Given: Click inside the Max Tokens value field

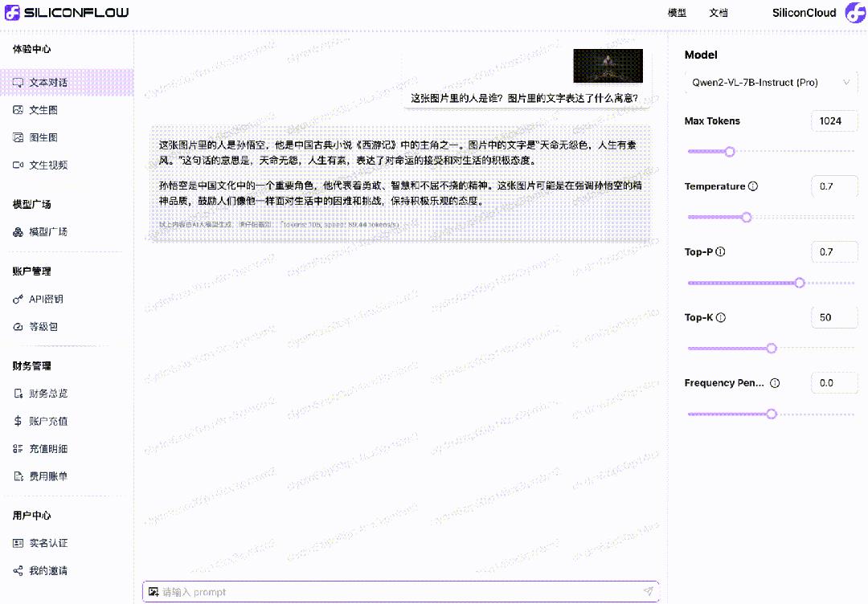Looking at the screenshot, I should (833, 120).
